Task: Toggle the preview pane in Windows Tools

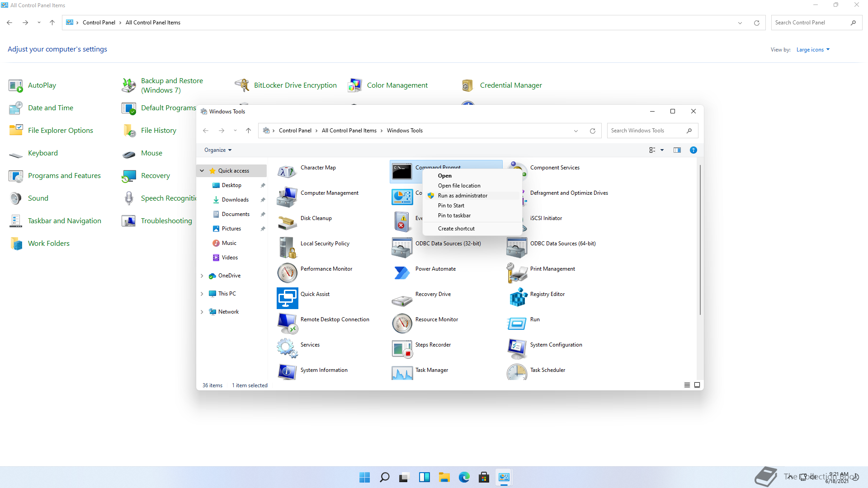Action: click(677, 150)
